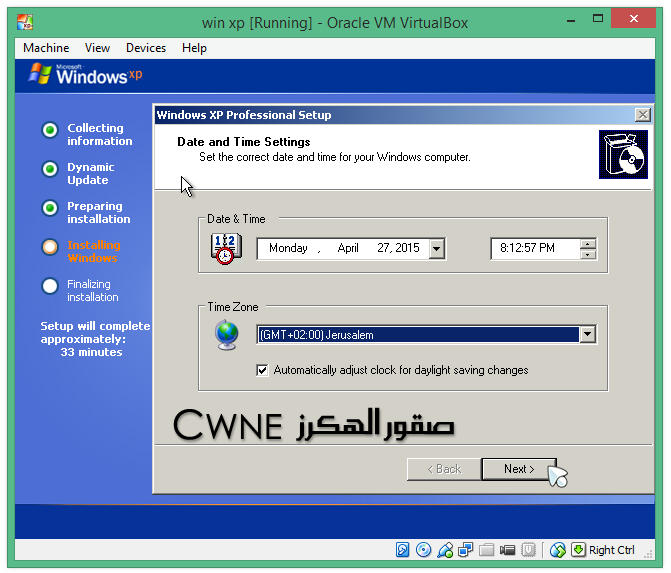The image size is (671, 573).
Task: Click the Finalizing installation step text
Action: (x=92, y=291)
